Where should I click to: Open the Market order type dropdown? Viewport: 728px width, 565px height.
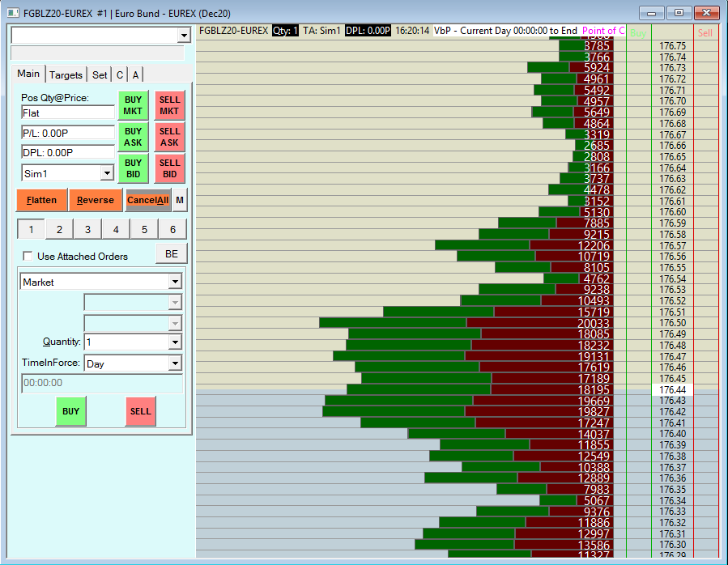(x=175, y=282)
